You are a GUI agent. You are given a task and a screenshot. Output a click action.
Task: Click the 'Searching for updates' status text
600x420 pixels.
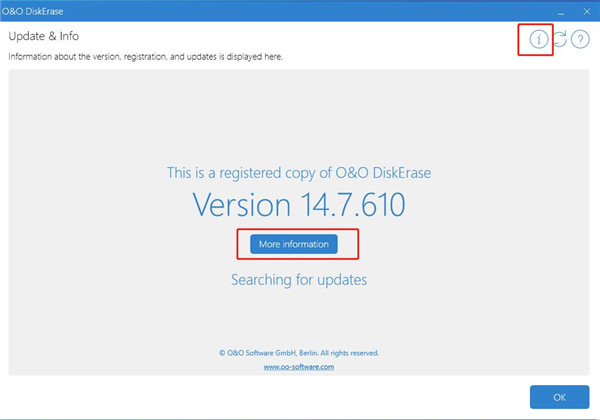[x=299, y=279]
